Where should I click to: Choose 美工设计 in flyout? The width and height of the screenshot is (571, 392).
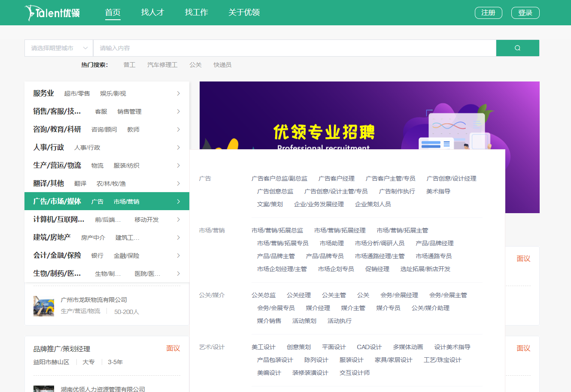click(264, 347)
